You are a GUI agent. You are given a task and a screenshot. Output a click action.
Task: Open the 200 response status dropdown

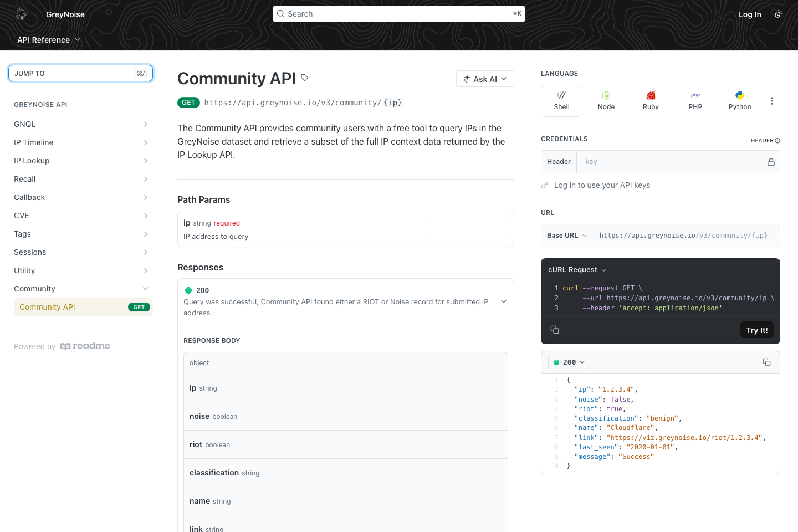pos(569,362)
